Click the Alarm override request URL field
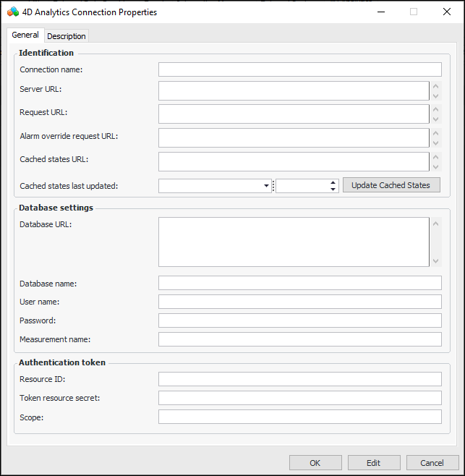 294,137
